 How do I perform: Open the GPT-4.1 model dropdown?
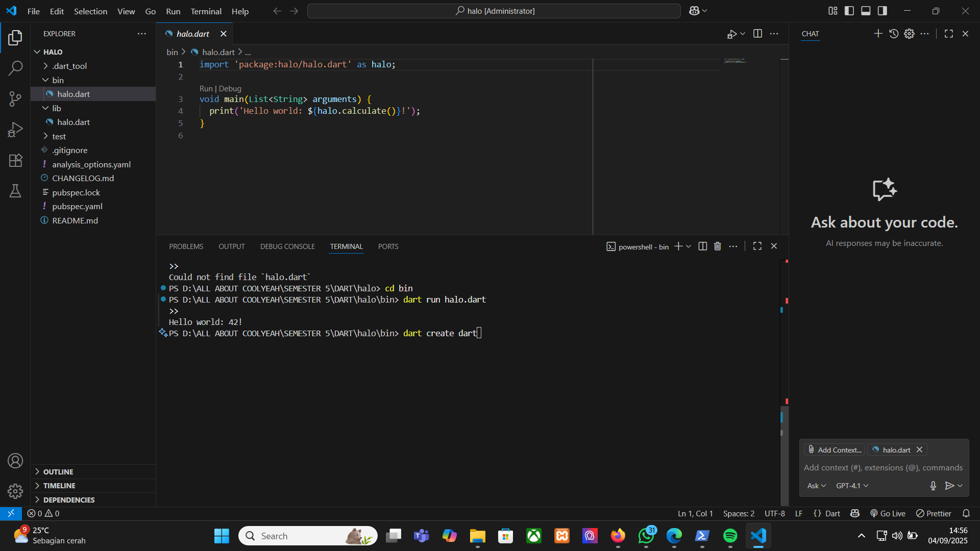click(x=851, y=486)
